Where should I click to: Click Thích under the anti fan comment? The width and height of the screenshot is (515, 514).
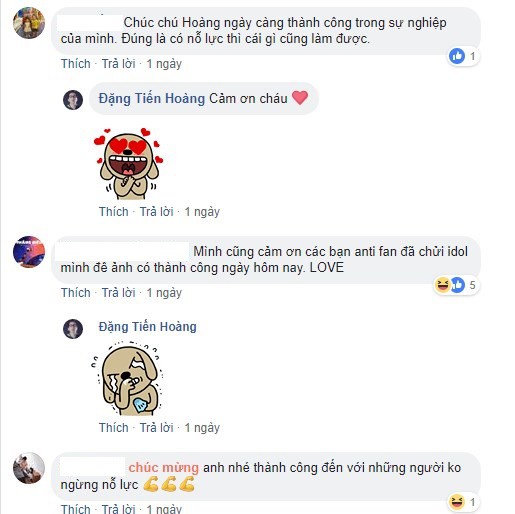76,293
